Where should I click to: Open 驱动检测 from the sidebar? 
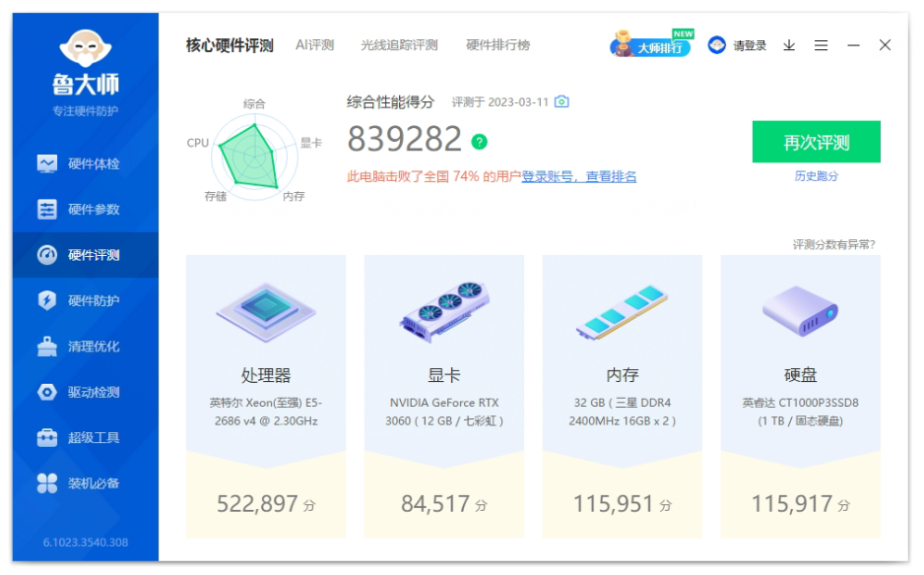[86, 392]
